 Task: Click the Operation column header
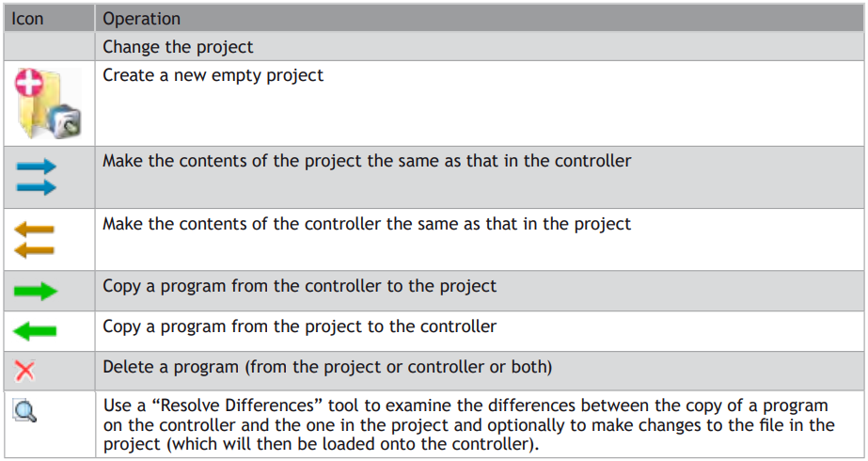[142, 18]
